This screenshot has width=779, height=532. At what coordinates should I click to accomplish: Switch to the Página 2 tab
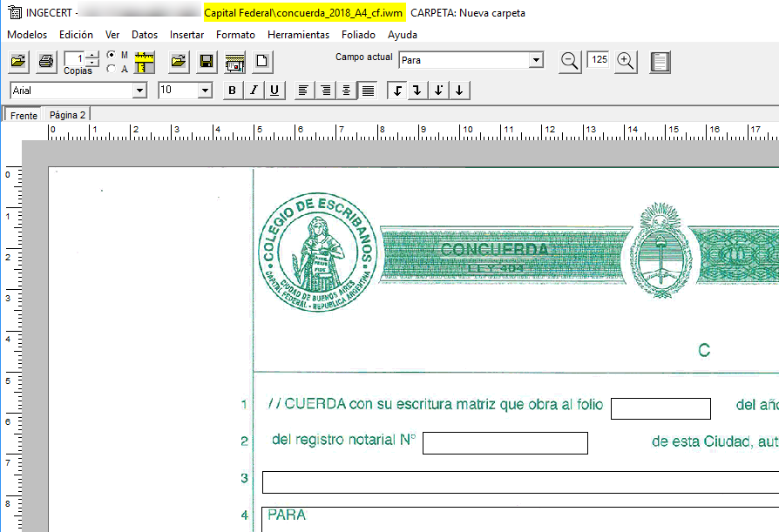tap(68, 115)
